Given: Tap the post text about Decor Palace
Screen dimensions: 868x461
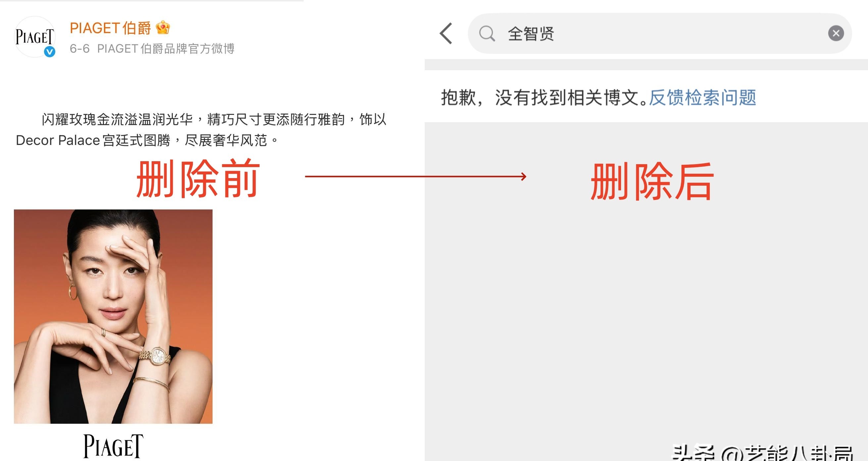Looking at the screenshot, I should [x=201, y=130].
